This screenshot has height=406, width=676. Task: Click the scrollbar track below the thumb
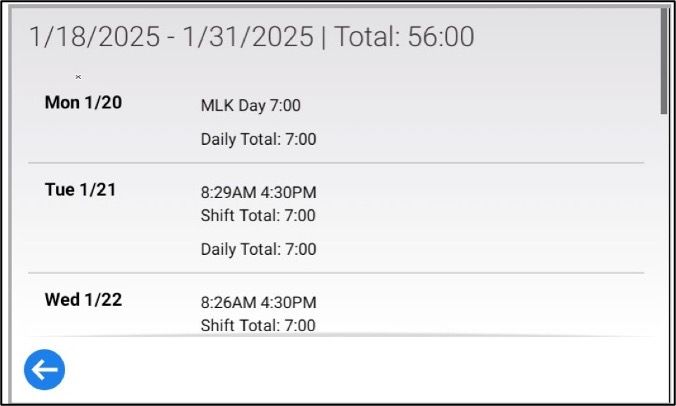[x=664, y=250]
